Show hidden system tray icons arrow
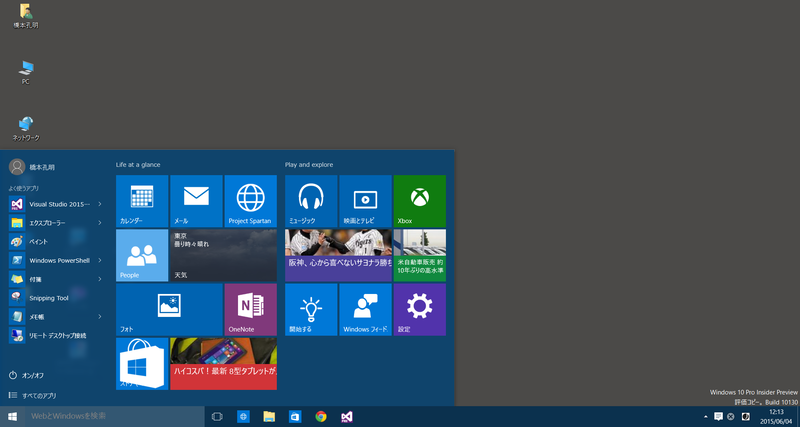The image size is (800, 427). click(x=706, y=417)
